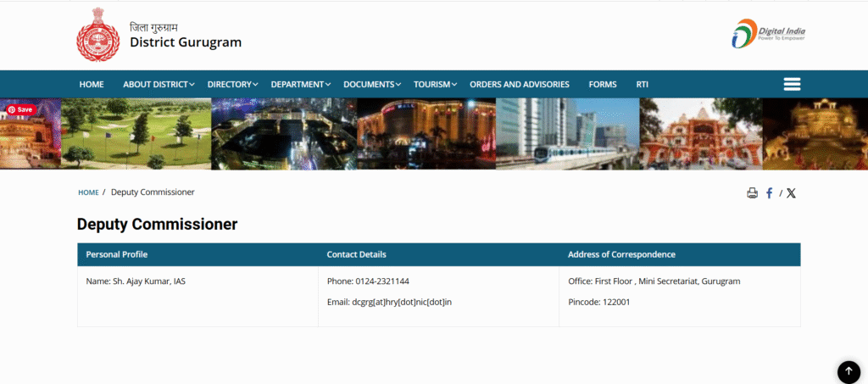Click the Digital India logo
This screenshot has width=868, height=384.
pos(768,34)
